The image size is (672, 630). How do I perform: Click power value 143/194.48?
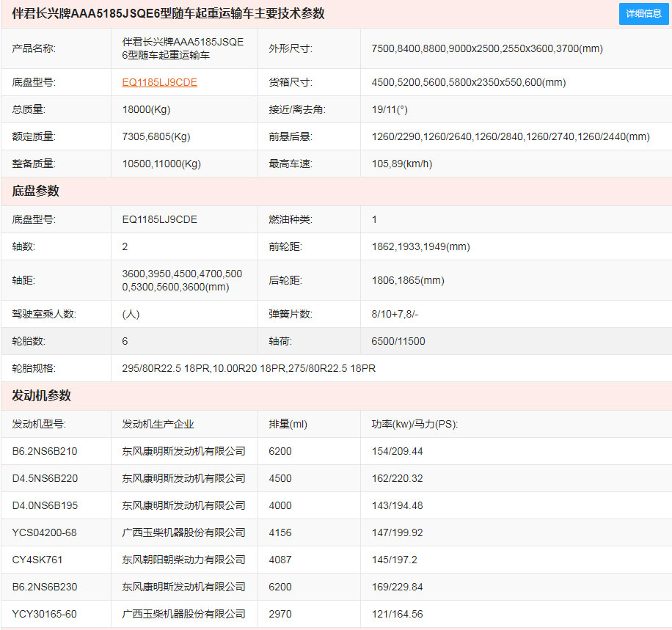[x=398, y=505]
